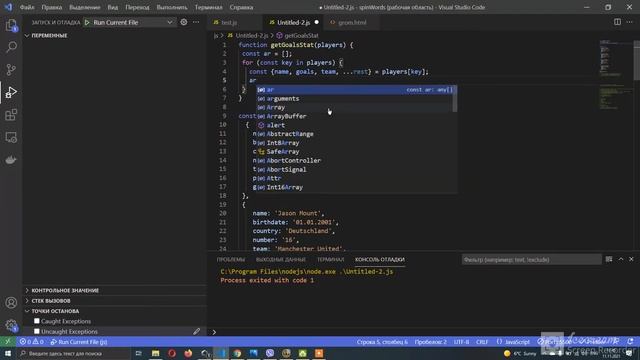Split the editor to the right
Image resolution: width=640 pixels, height=360 pixels.
pos(617,22)
